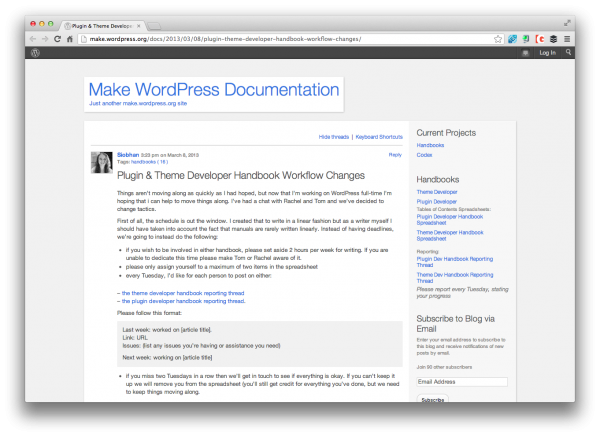The height and width of the screenshot is (437, 600).
Task: Go to browser home icon
Action: (x=70, y=39)
